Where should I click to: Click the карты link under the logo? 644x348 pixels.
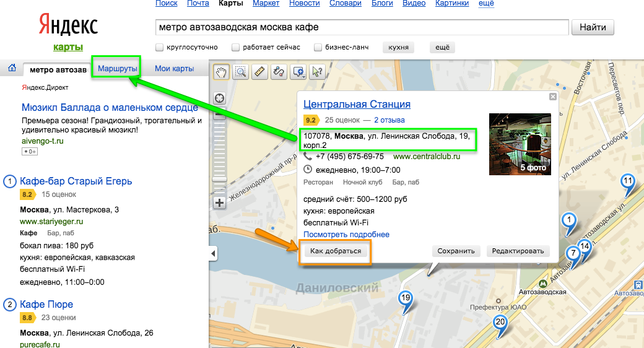(x=68, y=47)
